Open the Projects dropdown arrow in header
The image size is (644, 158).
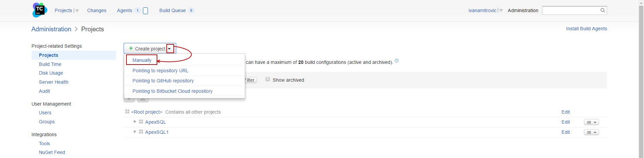click(77, 11)
